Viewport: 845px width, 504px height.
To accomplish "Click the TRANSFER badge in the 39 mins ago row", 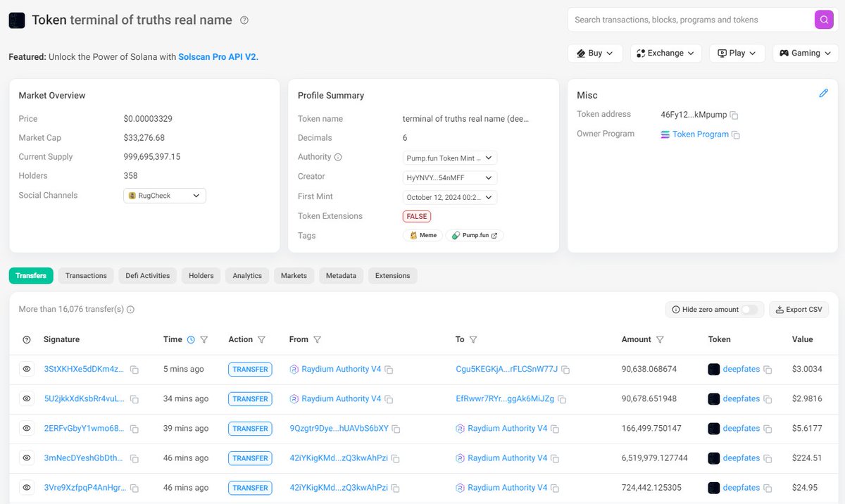I will (x=250, y=429).
